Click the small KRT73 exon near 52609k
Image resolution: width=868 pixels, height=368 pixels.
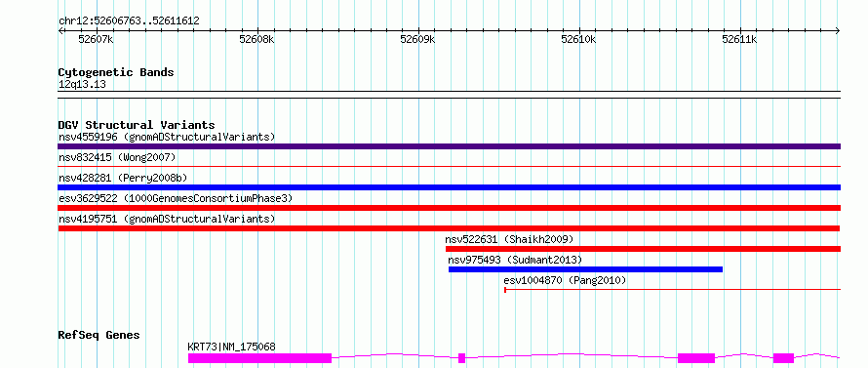tap(461, 358)
